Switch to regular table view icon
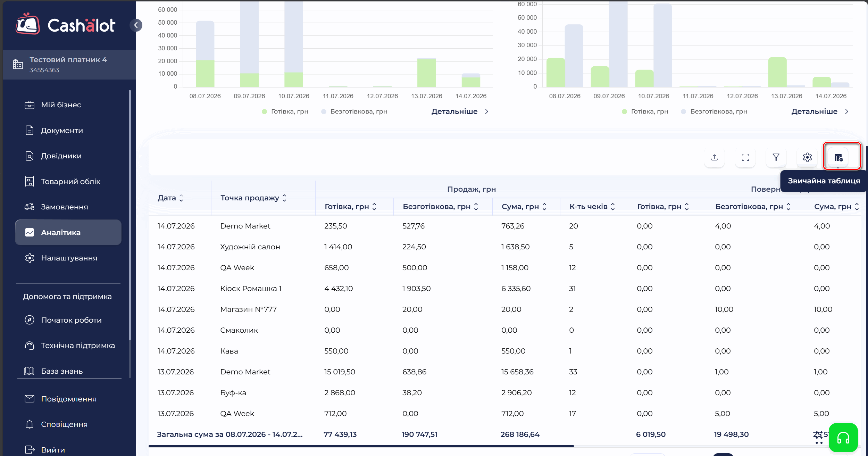 point(838,157)
